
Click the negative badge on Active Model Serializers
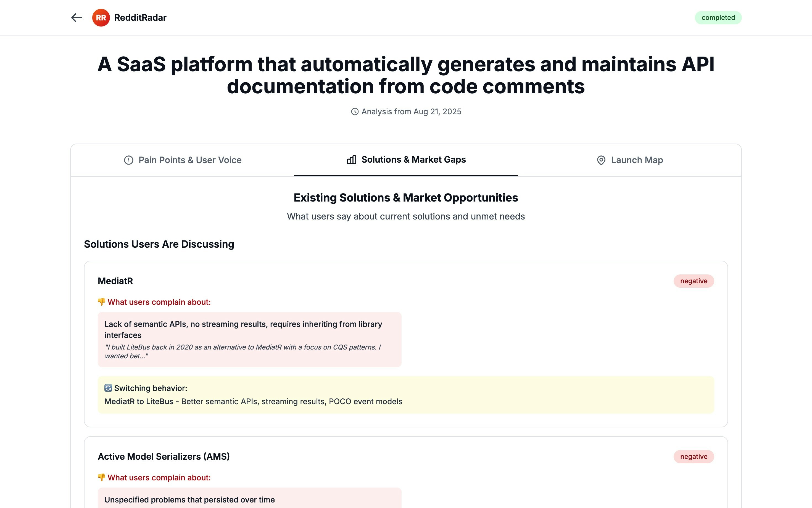[x=694, y=457]
